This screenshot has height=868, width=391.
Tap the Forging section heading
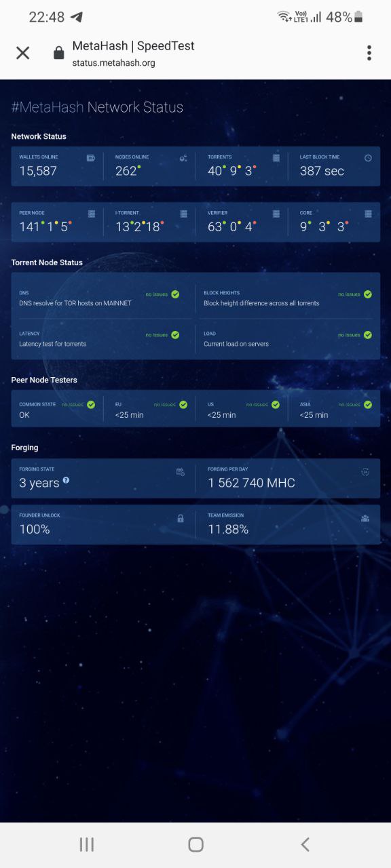[24, 448]
